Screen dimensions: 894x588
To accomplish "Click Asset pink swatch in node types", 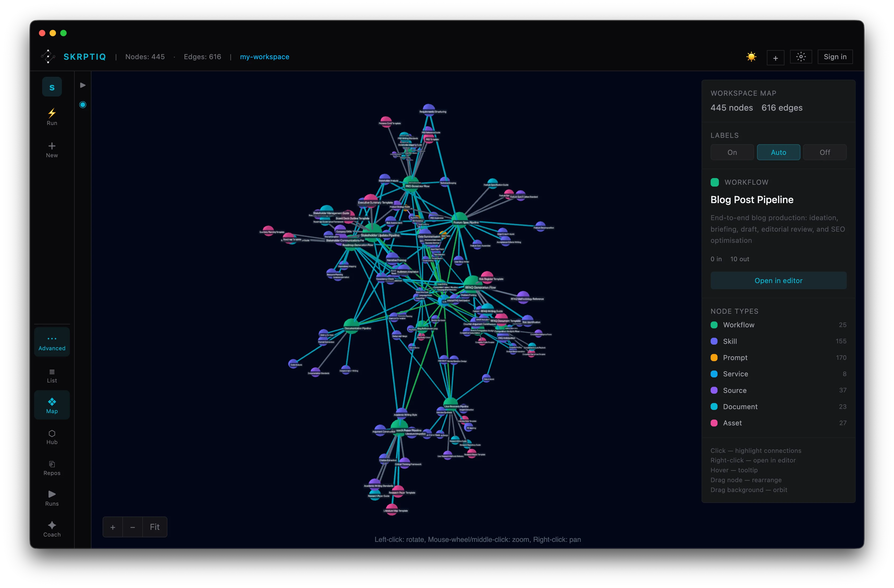I will tap(714, 423).
